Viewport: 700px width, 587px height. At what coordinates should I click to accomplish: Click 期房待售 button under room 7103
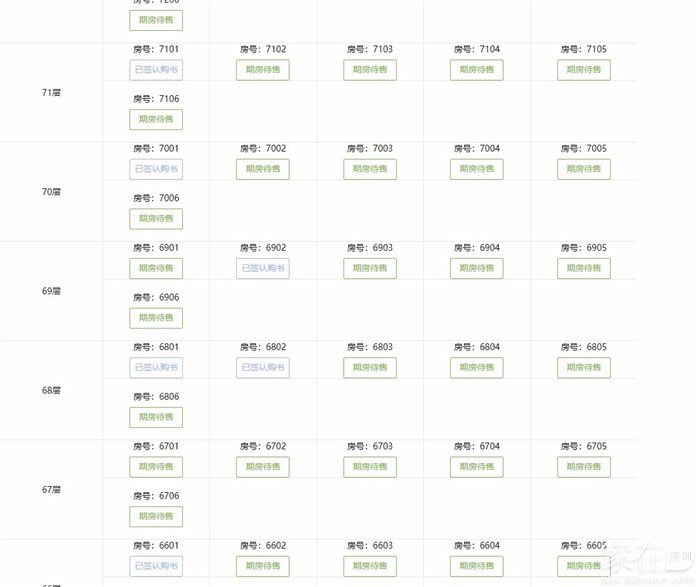point(370,70)
